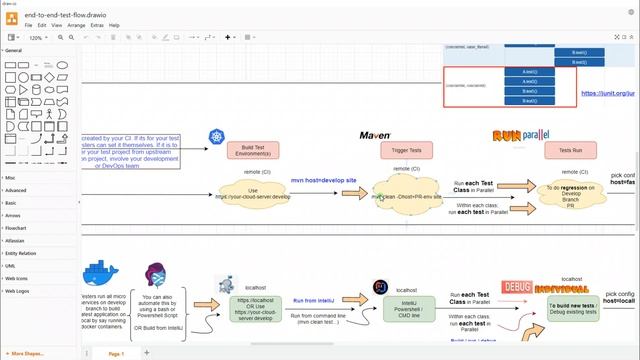Expand the Flowchart shapes section
This screenshot has width=640, height=360.
tap(15, 228)
